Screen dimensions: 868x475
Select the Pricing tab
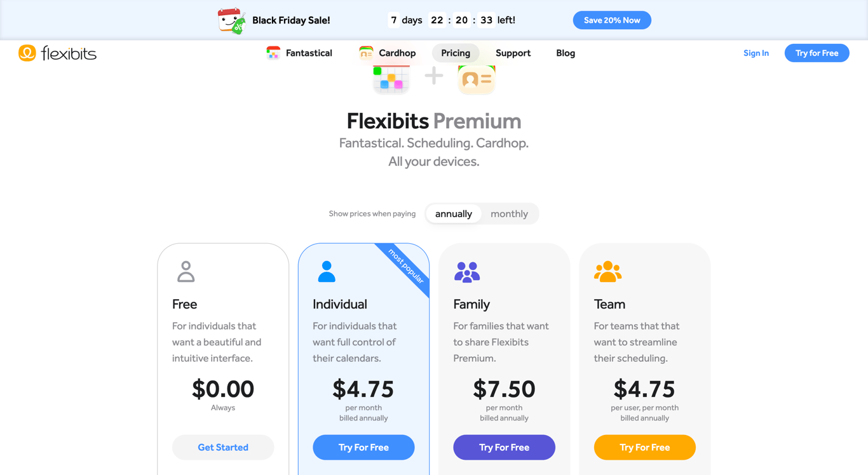(x=456, y=53)
